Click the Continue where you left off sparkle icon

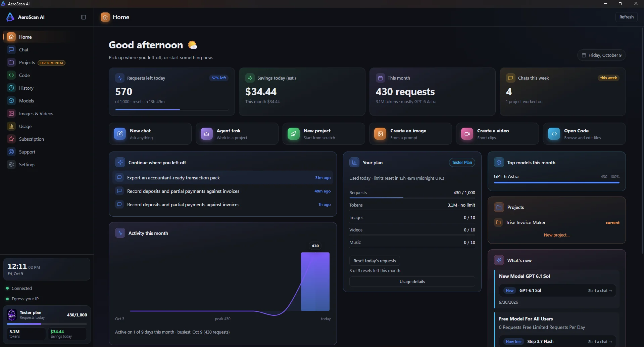pyautogui.click(x=120, y=163)
